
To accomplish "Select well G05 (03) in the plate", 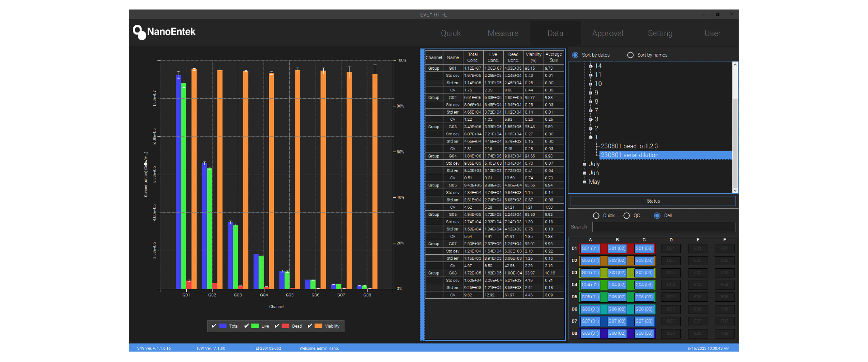I will pyautogui.click(x=644, y=297).
